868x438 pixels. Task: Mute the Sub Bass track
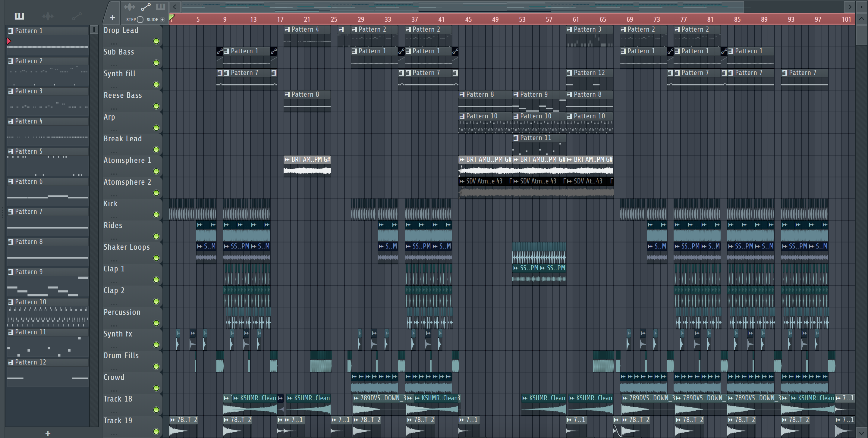[156, 63]
